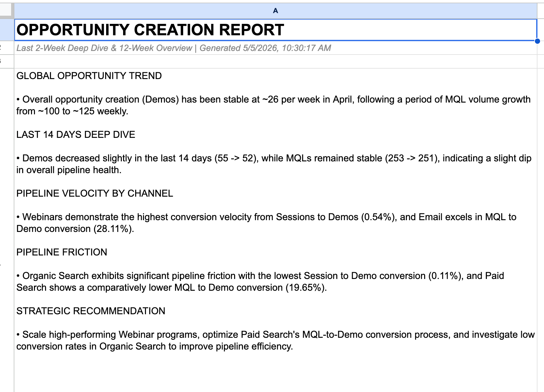Click the text about Demos decreased (55 -> 52)

(274, 164)
